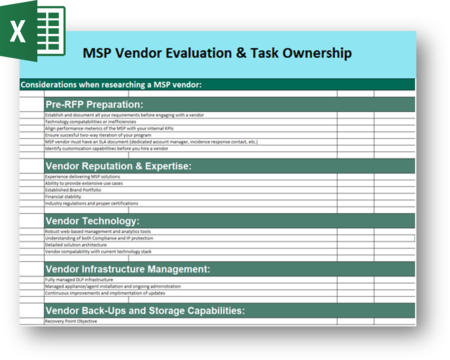The image size is (450, 360).
Task: Select the Vendor Back-Ups and Storage Capabilities header
Action: [x=230, y=311]
